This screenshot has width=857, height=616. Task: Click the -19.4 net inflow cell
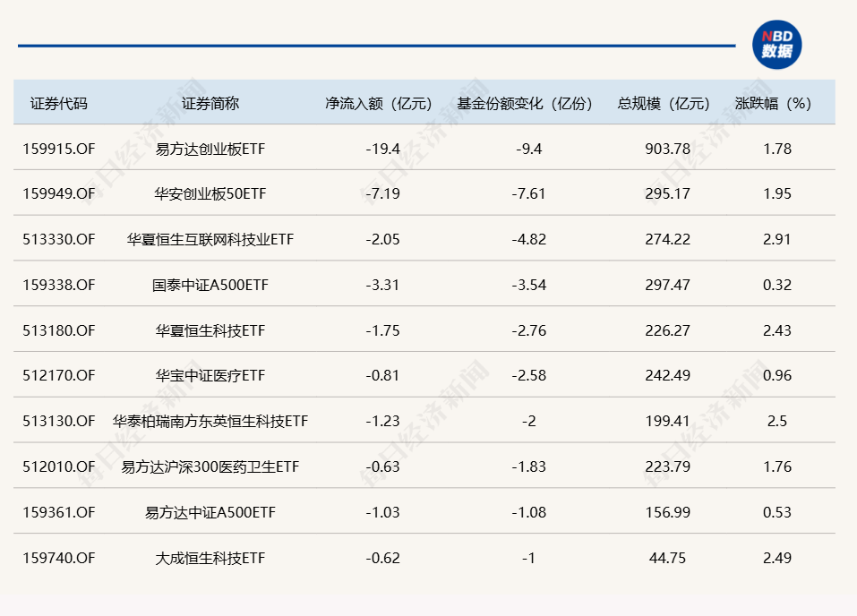coord(383,150)
